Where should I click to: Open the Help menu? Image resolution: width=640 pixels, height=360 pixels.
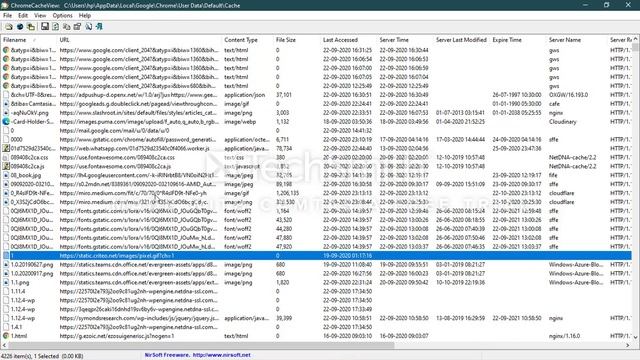[x=84, y=16]
